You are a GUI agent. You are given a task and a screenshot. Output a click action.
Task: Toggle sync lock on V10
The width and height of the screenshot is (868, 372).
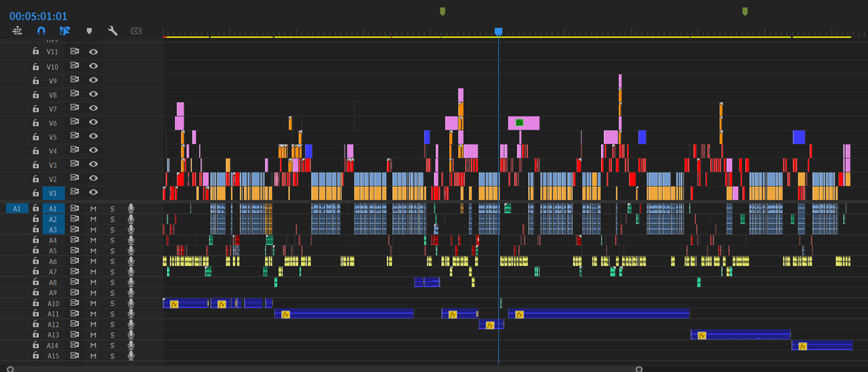[74, 66]
